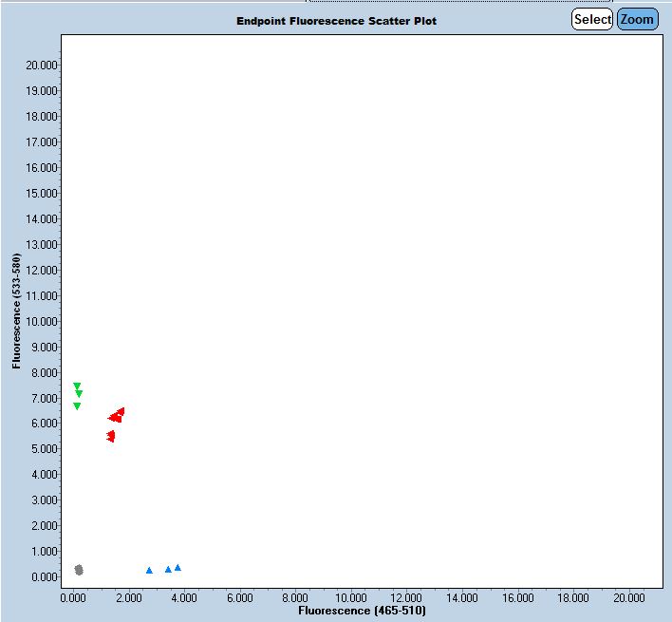Click the Fluorescence (533-580) y-axis label
Screen dimensions: 672x622
[16, 311]
